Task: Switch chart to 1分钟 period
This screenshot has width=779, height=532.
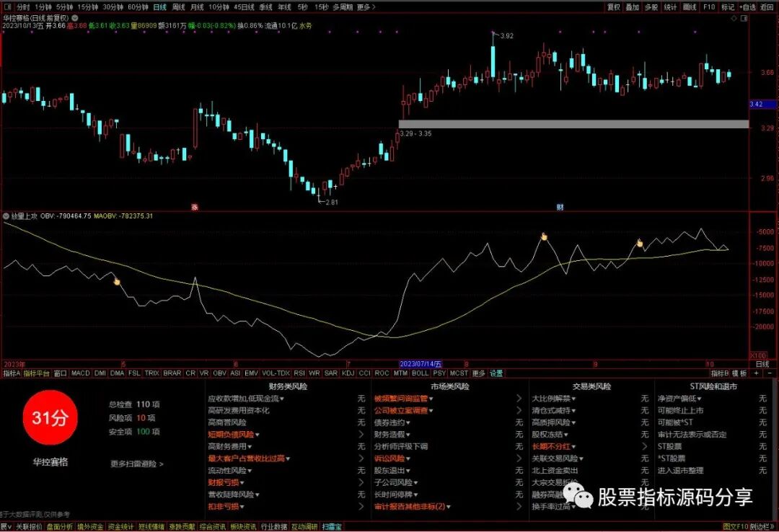Action: coord(43,7)
